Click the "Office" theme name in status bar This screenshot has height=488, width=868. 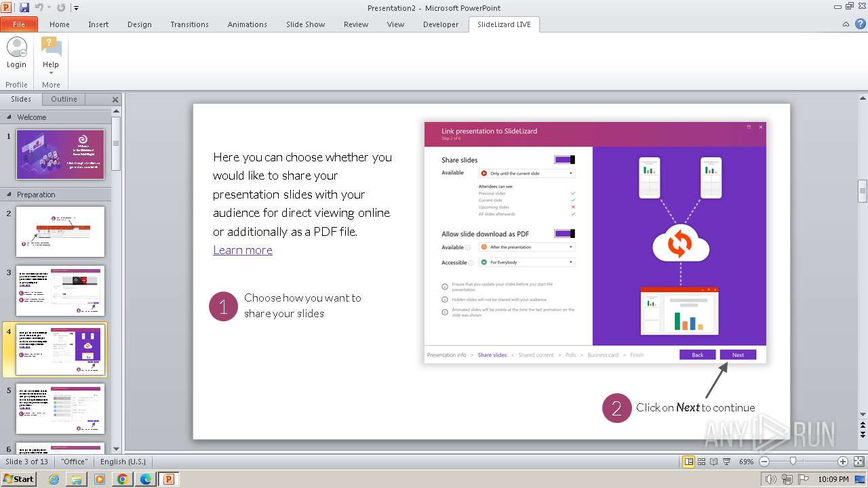coord(75,462)
